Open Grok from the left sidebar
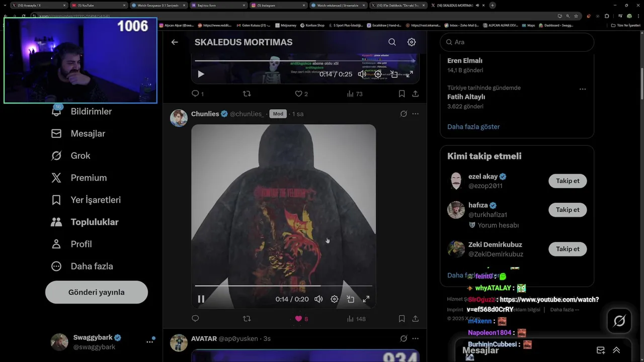Viewport: 644px width, 362px height. (71, 155)
